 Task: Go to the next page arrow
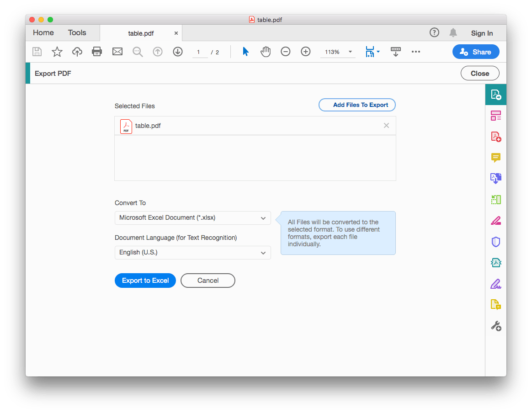pyautogui.click(x=178, y=52)
